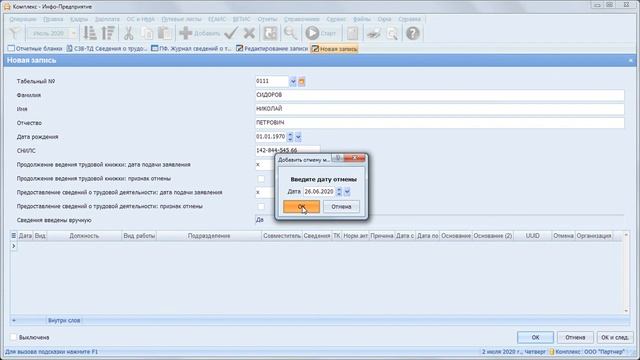Open the Справочники menu
This screenshot has height=360, width=640.
pos(302,19)
